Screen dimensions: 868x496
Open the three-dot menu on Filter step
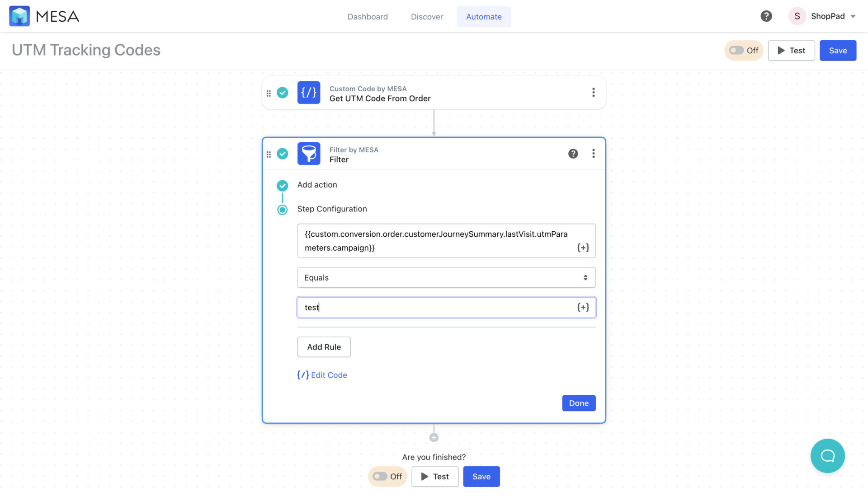(594, 154)
